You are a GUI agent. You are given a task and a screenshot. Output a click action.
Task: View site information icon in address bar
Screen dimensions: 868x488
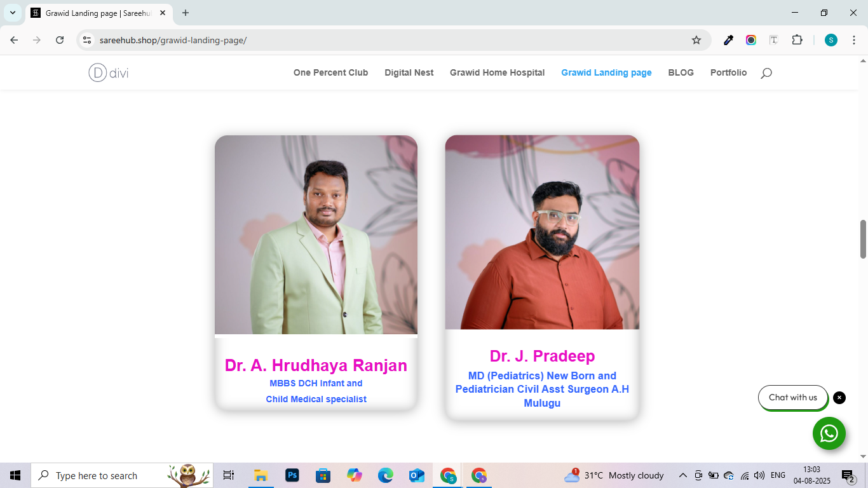tap(88, 40)
